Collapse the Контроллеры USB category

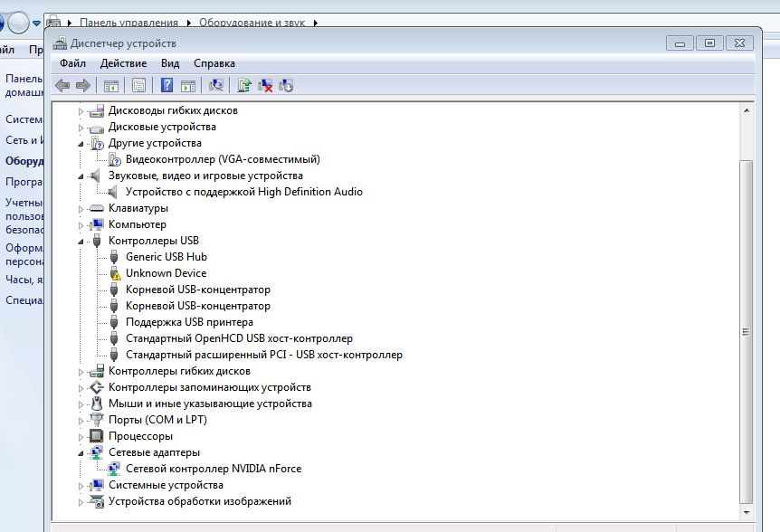pos(81,242)
